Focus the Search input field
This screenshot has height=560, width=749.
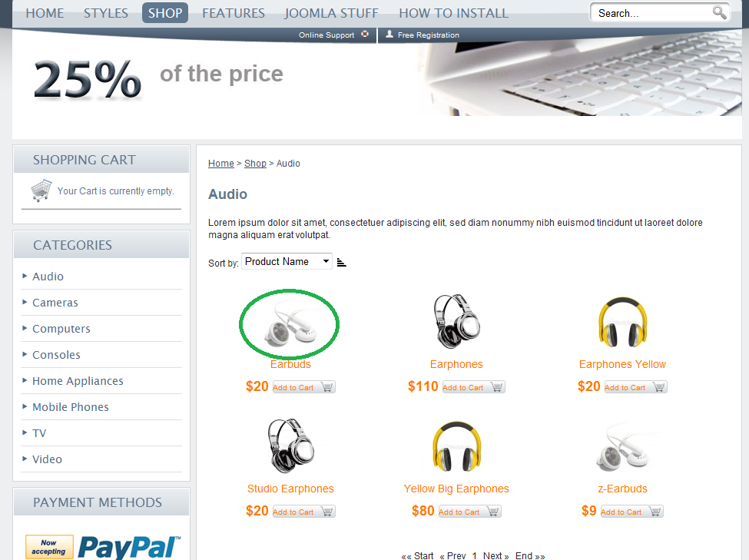point(651,13)
